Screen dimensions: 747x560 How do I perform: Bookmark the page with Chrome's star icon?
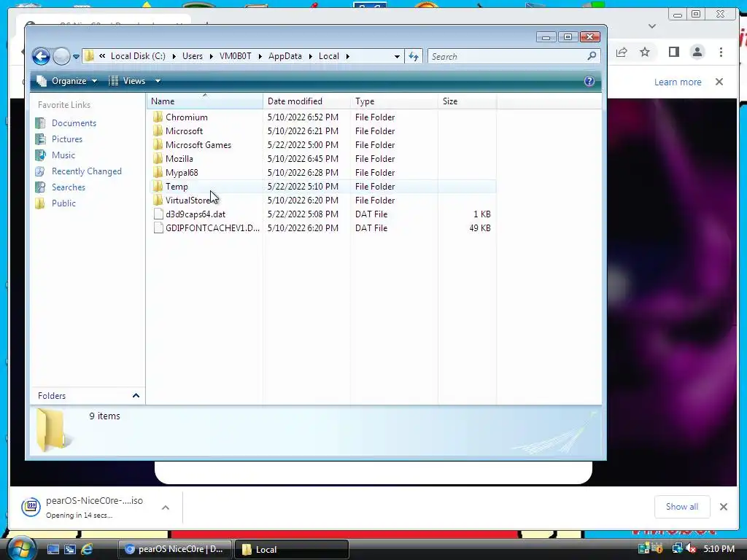click(x=645, y=52)
